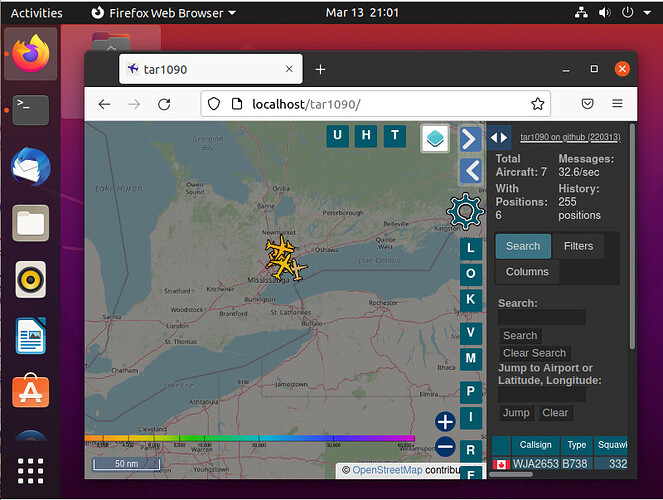Switch to the Filters tab
Image resolution: width=663 pixels, height=500 pixels.
(578, 246)
